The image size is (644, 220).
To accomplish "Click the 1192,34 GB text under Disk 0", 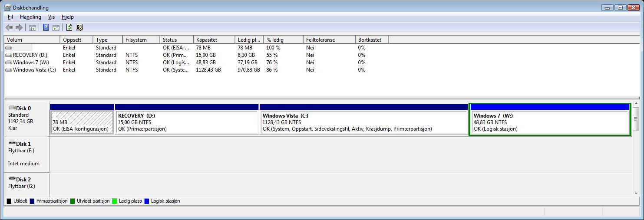I will pyautogui.click(x=20, y=121).
